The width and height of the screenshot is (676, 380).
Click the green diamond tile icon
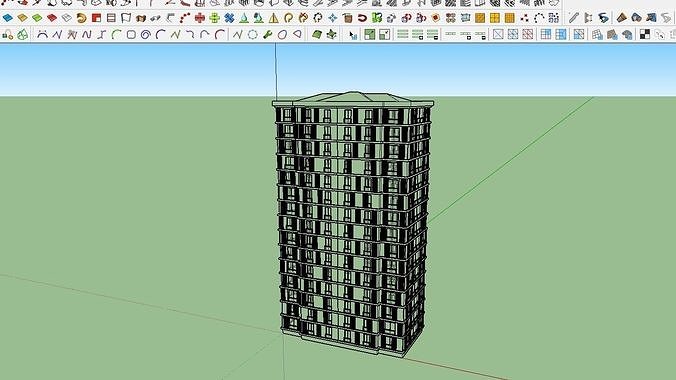[x=37, y=18]
